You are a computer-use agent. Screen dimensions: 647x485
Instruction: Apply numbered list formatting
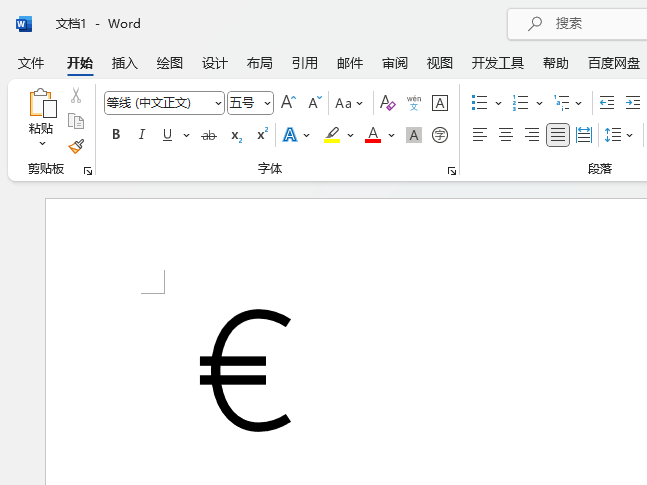click(520, 102)
